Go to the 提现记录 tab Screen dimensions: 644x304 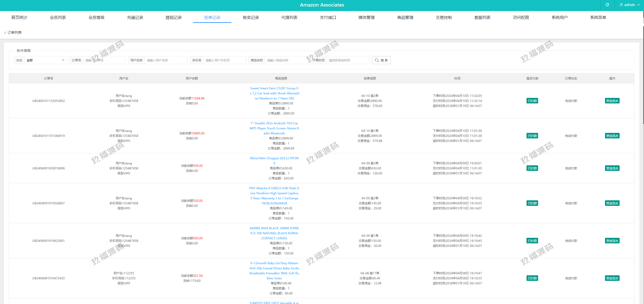pos(174,17)
